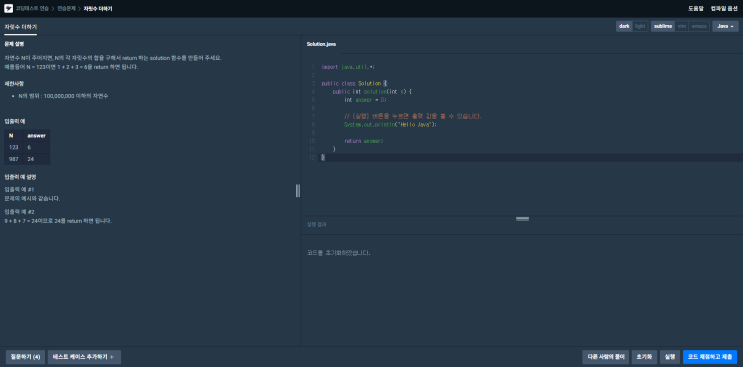Go to 코딩테스트 연습 breadcrumb link
This screenshot has width=743, height=367.
(x=32, y=9)
